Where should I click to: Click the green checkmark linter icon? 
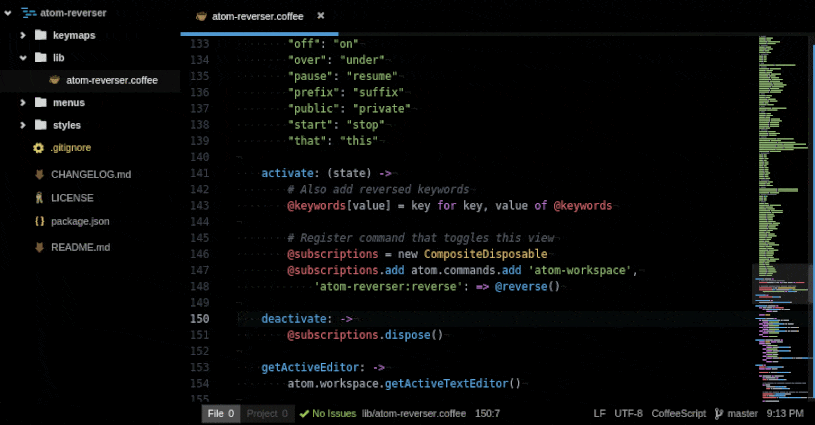pos(305,414)
